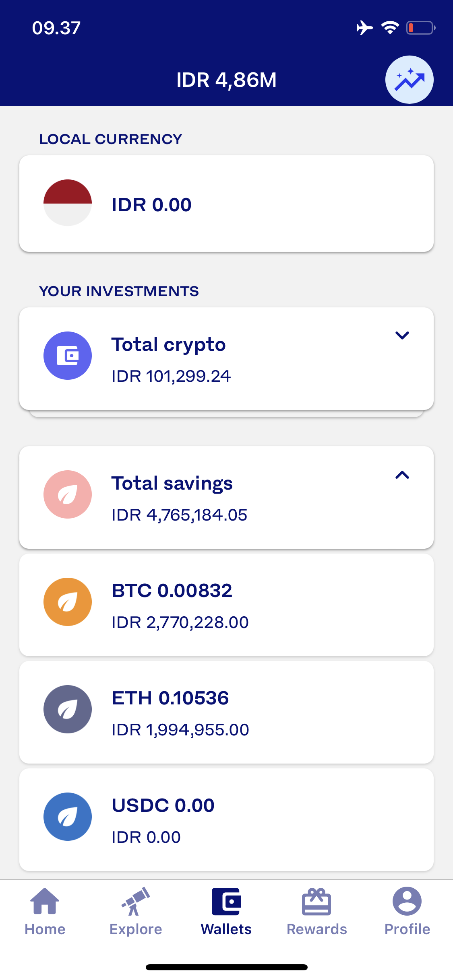Switch to the Rewards tab
Viewport: 453px width, 980px height.
click(x=317, y=912)
